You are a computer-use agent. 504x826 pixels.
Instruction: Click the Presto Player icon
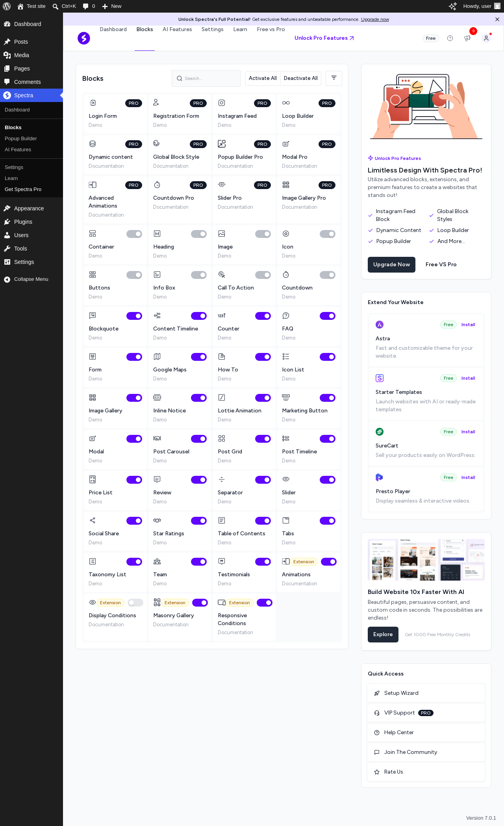pyautogui.click(x=380, y=477)
